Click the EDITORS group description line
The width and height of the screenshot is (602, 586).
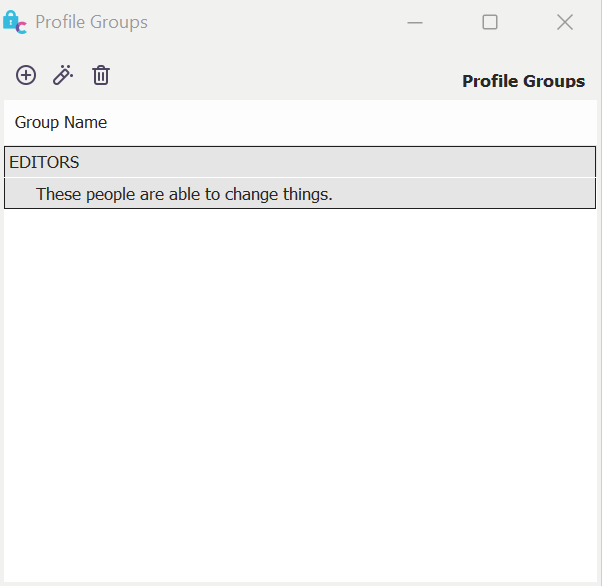tap(184, 194)
